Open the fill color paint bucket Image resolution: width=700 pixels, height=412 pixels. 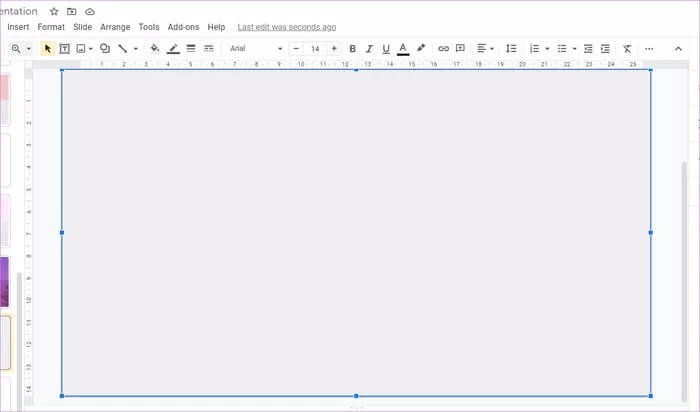pos(154,48)
